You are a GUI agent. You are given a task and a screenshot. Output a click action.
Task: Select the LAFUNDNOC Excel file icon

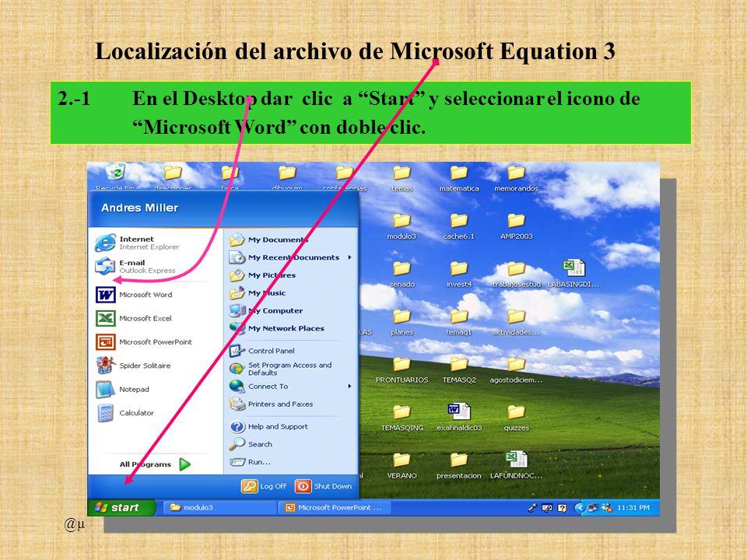[x=517, y=465]
